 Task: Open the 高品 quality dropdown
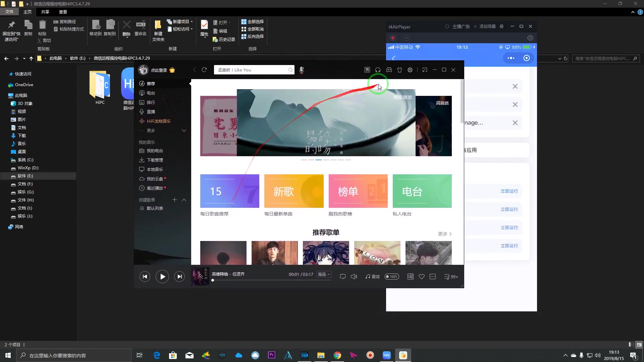324,274
